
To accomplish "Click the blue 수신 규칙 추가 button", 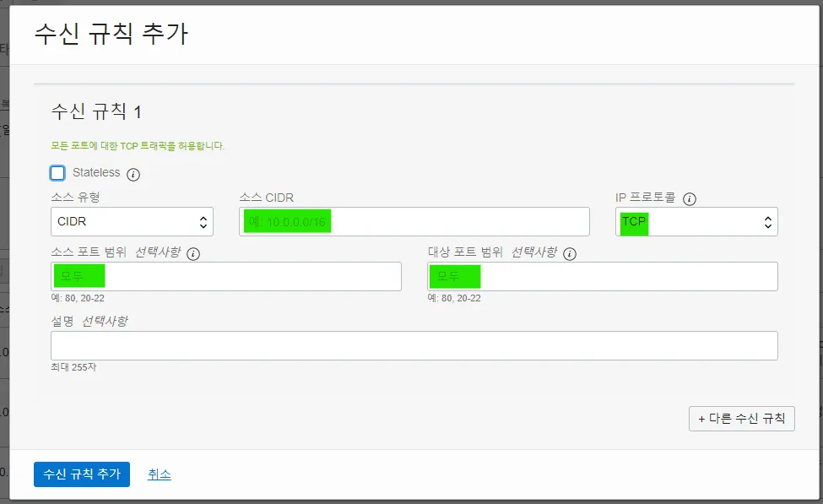I will [81, 474].
